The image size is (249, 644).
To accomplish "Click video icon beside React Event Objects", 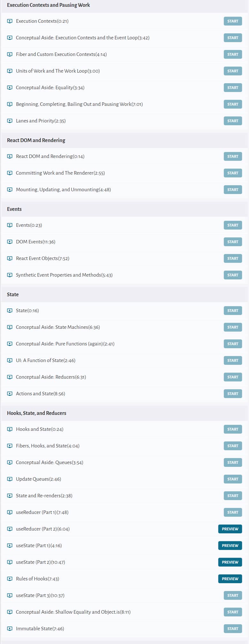I will coord(10,258).
